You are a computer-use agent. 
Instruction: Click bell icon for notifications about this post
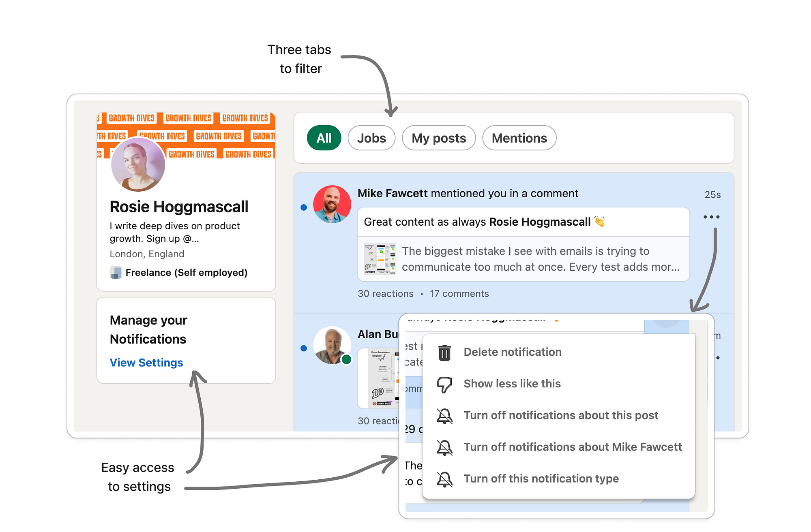444,416
